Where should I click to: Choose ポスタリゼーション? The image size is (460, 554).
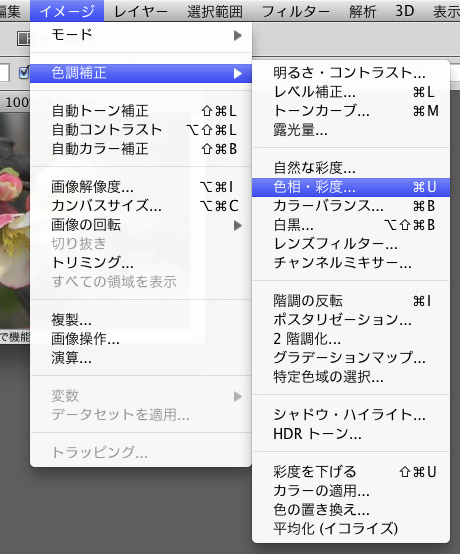pyautogui.click(x=351, y=320)
